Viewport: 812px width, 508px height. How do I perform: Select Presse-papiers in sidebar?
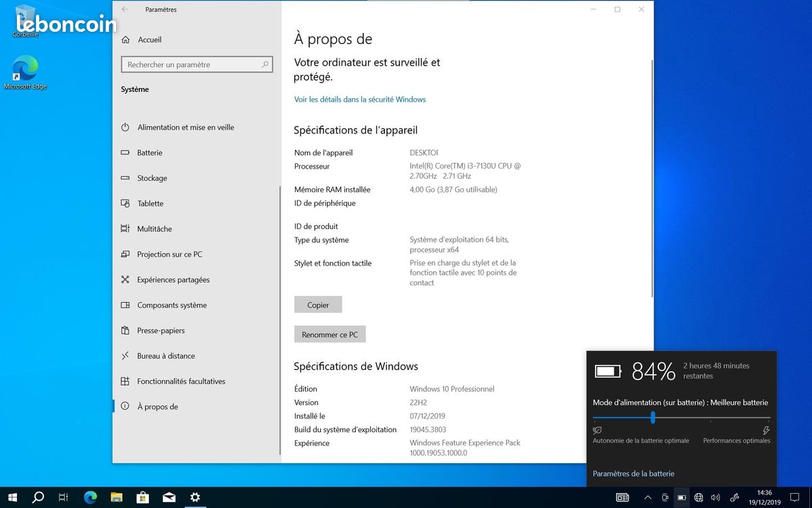161,331
